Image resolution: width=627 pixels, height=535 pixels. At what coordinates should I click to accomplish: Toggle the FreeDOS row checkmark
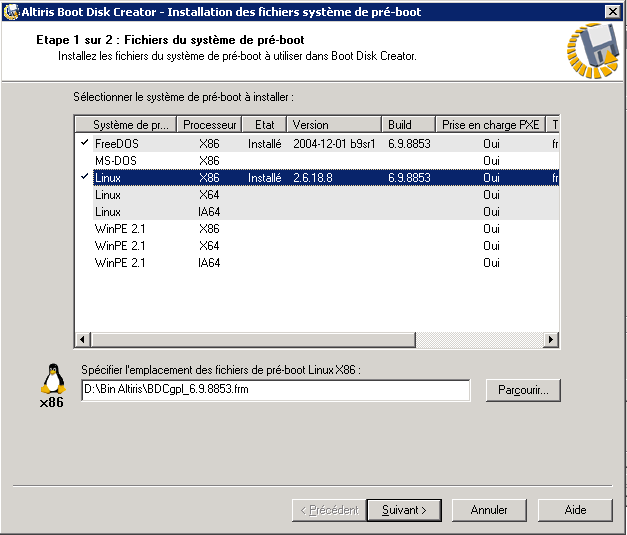click(x=84, y=143)
